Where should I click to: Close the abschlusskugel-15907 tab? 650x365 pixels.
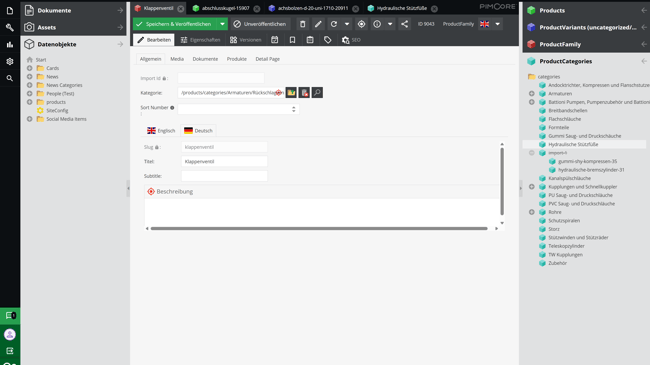tap(257, 8)
